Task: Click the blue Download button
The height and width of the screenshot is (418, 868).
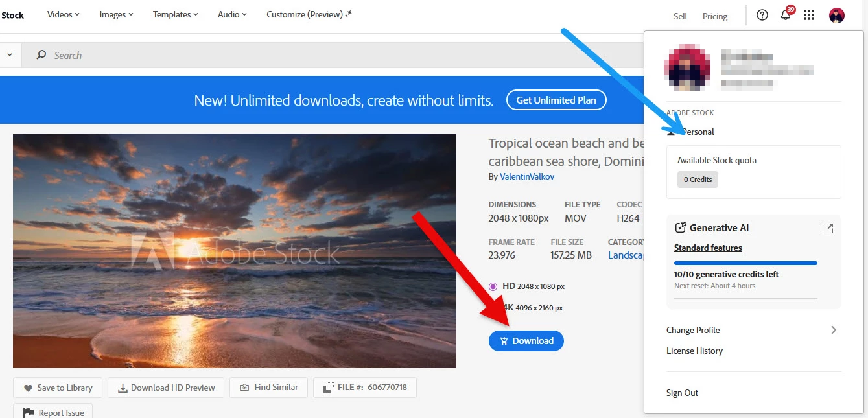Action: (526, 341)
